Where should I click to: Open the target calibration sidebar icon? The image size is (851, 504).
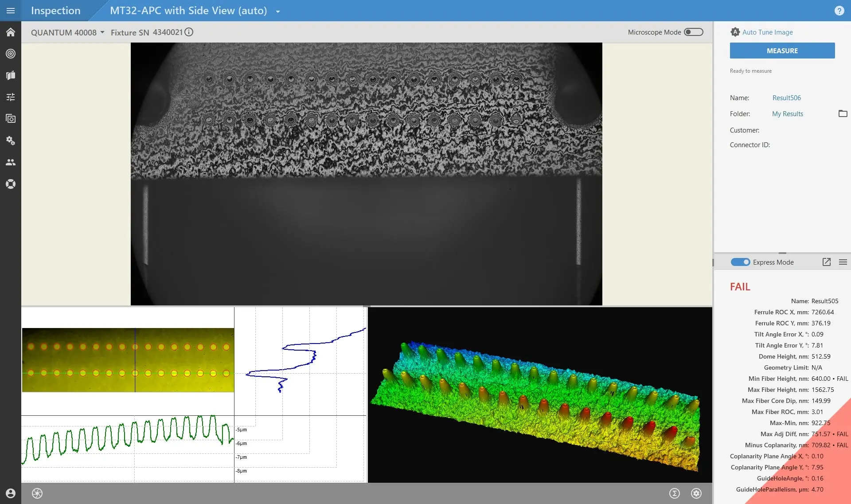tap(11, 54)
